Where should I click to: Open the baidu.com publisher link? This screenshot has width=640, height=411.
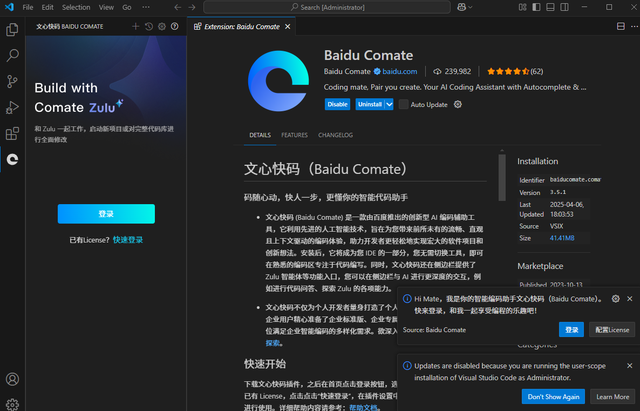coord(400,71)
